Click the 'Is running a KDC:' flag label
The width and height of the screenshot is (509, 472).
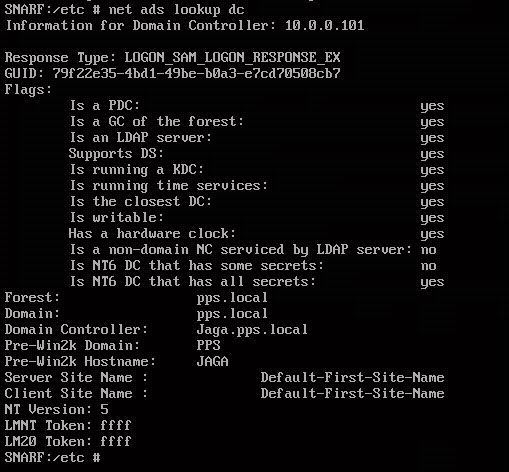tap(137, 170)
